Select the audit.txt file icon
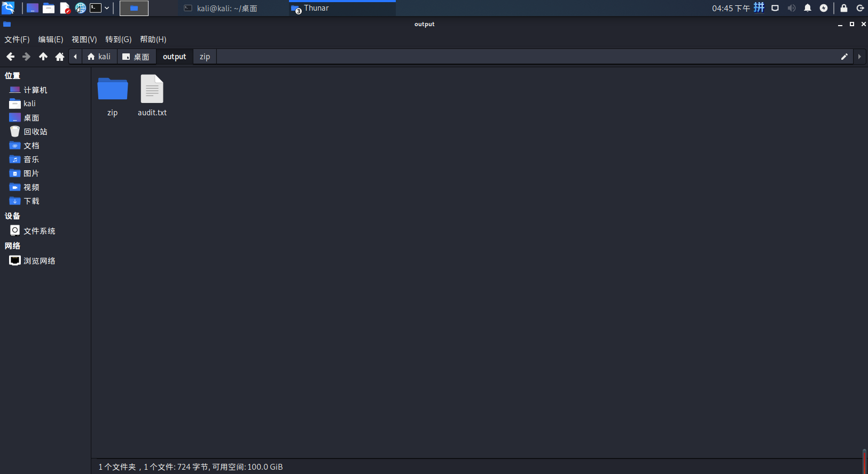 [152, 89]
